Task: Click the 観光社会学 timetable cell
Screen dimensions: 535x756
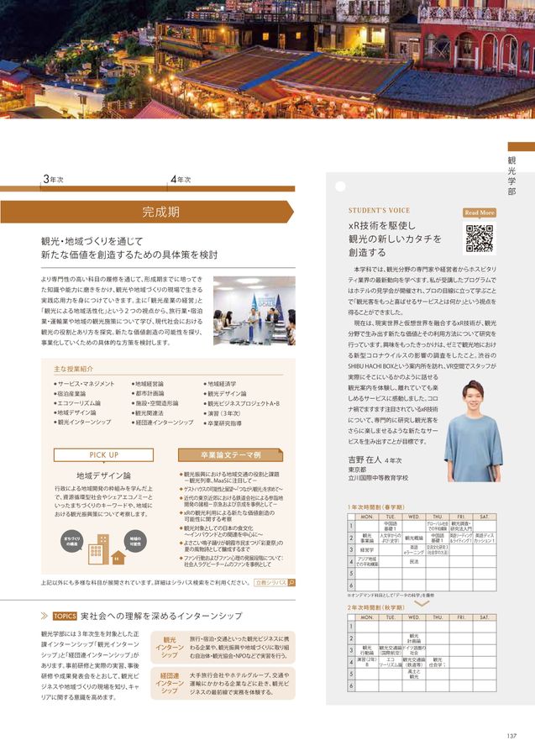Action: (x=438, y=662)
